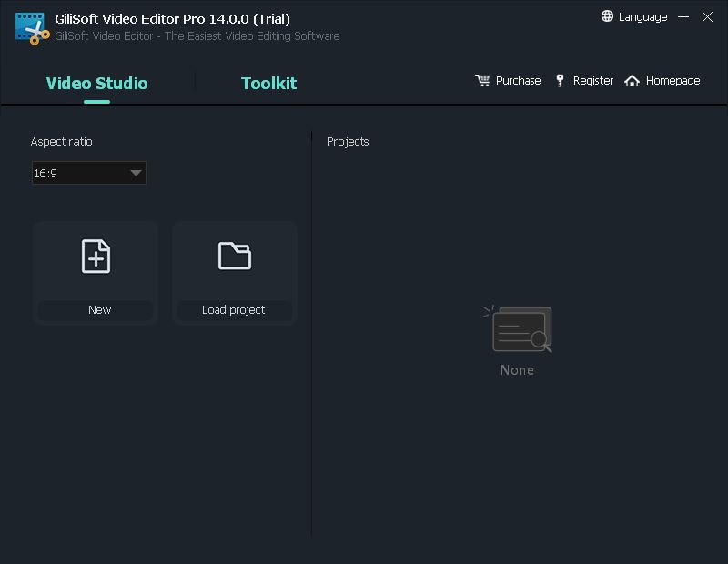The height and width of the screenshot is (564, 728).
Task: Click the Register link
Action: tap(593, 80)
